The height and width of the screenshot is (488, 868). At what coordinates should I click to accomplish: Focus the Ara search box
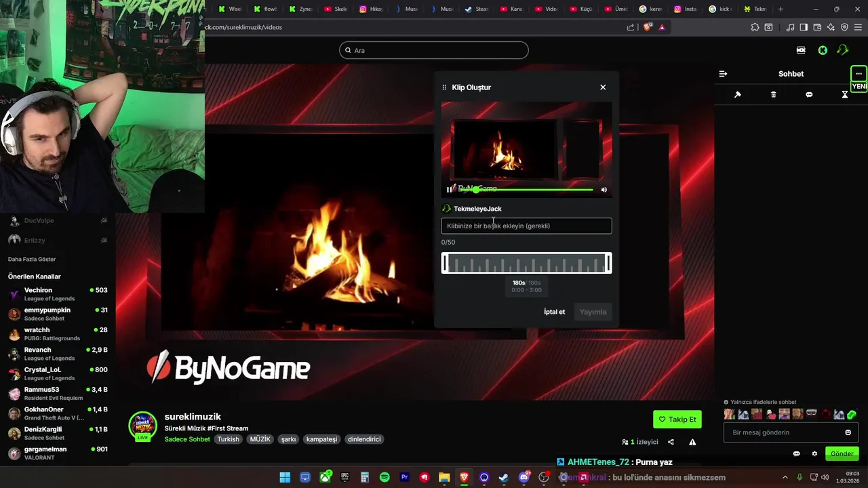pos(434,50)
